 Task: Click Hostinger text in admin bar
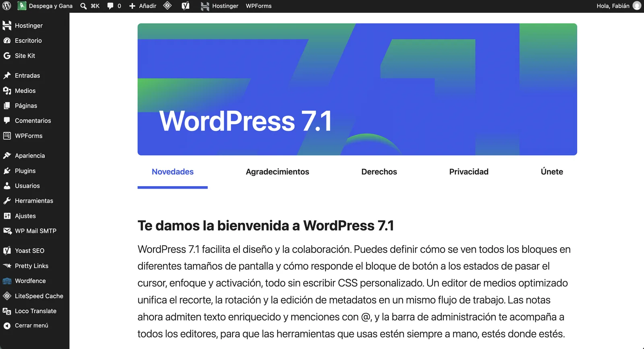pos(225,6)
